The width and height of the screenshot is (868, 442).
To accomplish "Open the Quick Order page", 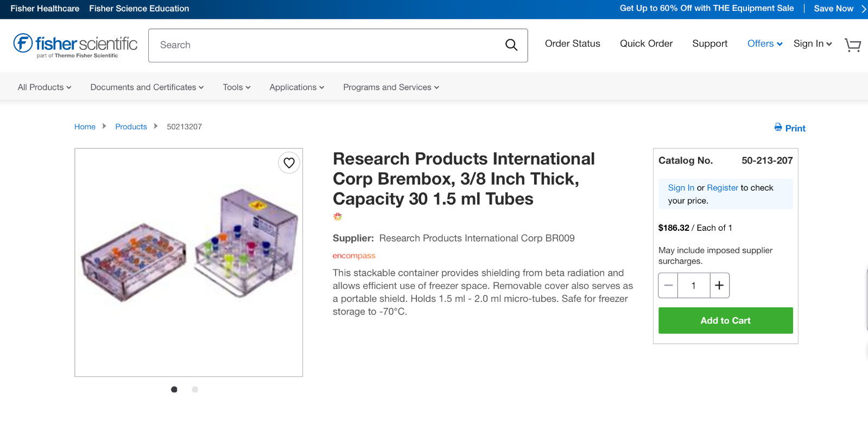I will pos(646,44).
